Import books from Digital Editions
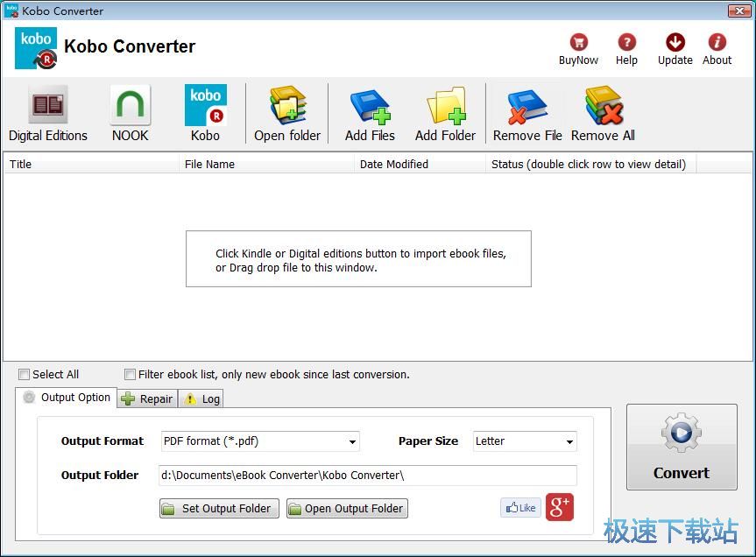This screenshot has width=756, height=557. pos(47,114)
